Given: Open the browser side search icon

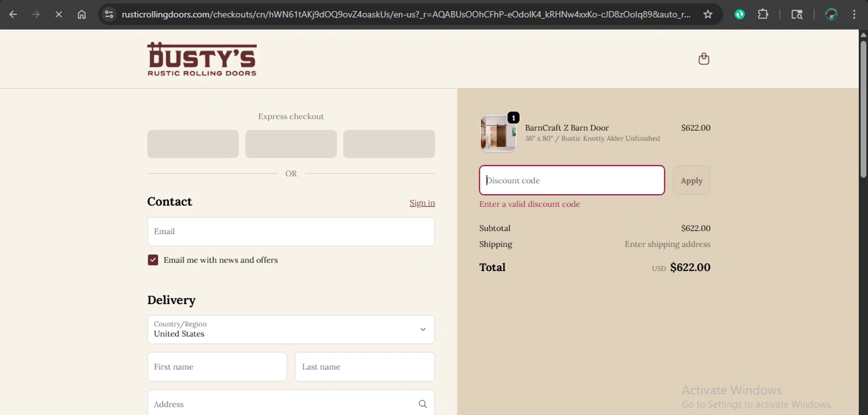Looking at the screenshot, I should tap(797, 14).
